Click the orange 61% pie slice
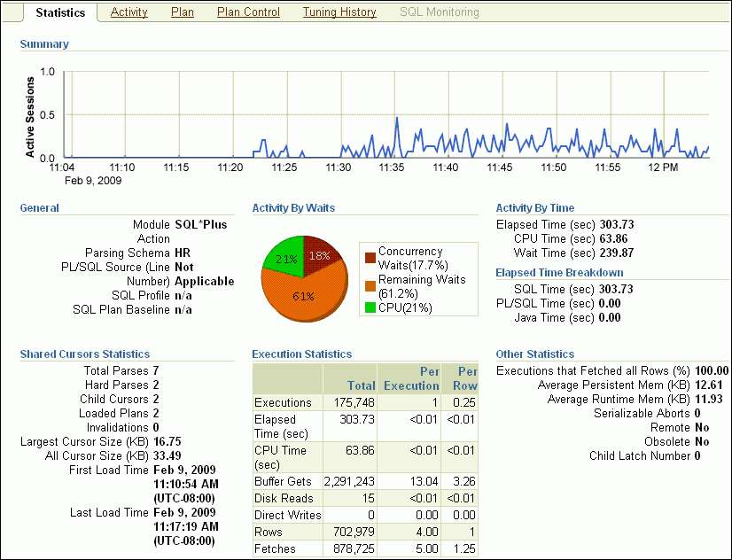This screenshot has width=732, height=560. tap(302, 295)
